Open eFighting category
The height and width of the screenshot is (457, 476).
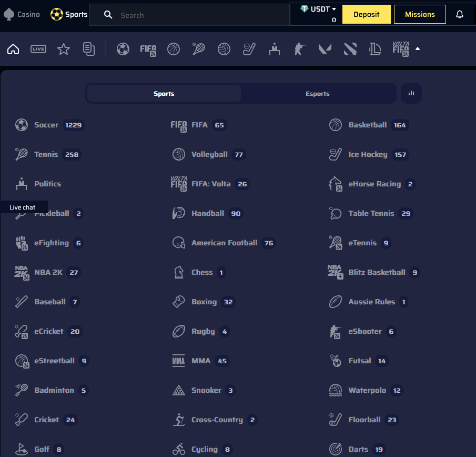(x=49, y=243)
